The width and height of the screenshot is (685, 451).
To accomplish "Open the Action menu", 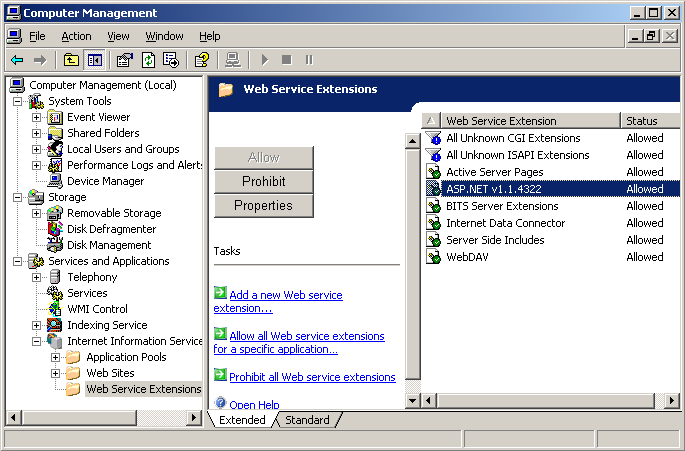I will coord(76,36).
